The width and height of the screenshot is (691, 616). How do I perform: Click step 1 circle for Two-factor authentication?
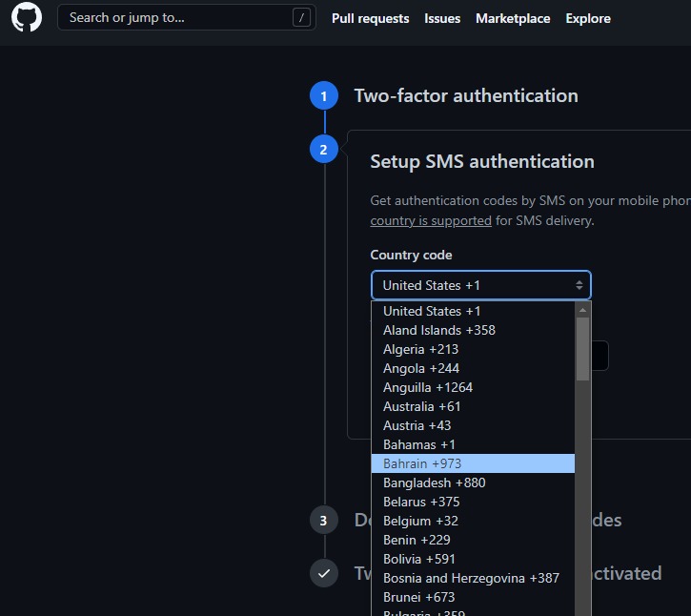(x=324, y=95)
